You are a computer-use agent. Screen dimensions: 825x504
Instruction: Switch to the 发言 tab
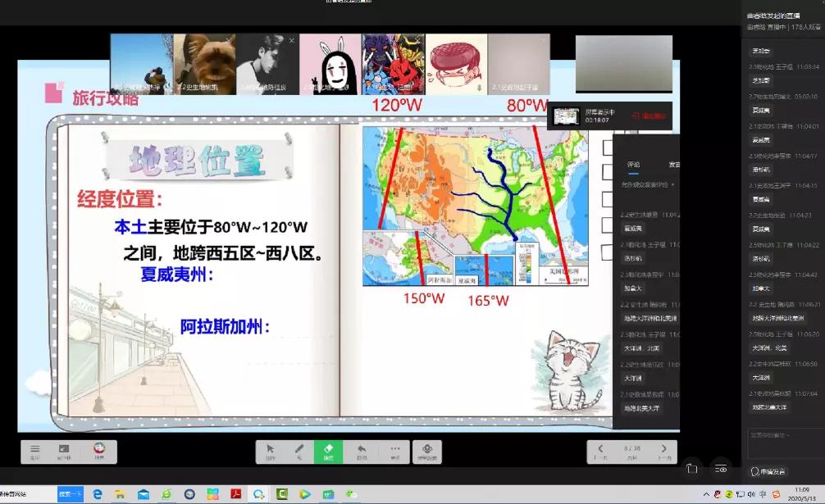(674, 162)
